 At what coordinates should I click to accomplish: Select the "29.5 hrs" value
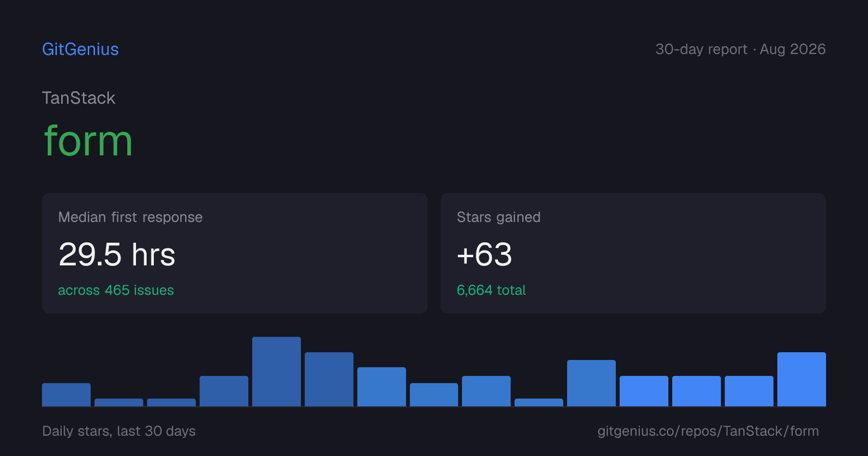117,254
